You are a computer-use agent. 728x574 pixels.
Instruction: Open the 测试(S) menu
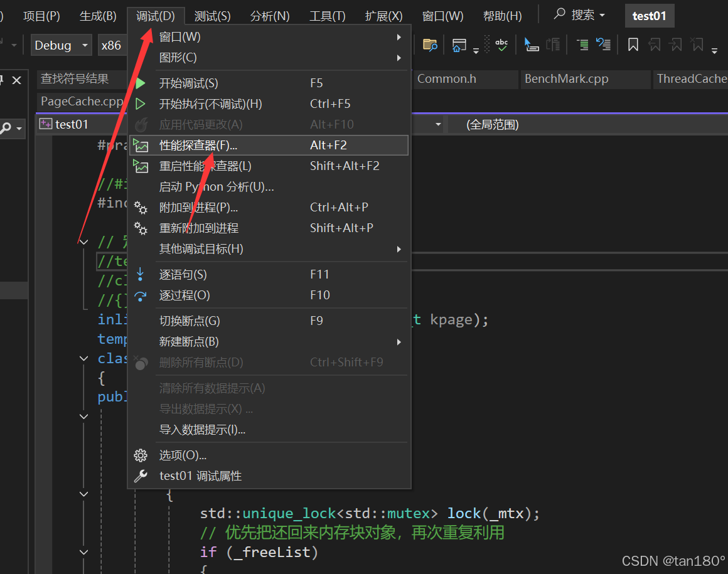[212, 16]
